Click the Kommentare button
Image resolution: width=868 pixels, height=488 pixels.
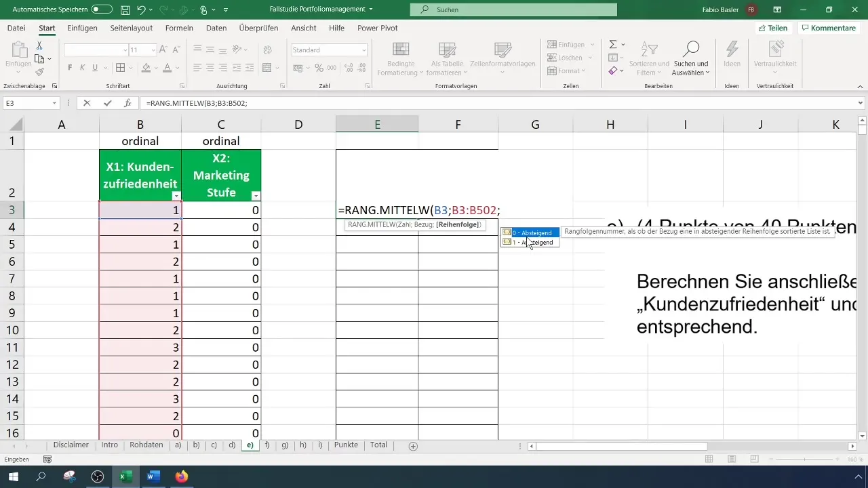click(829, 28)
